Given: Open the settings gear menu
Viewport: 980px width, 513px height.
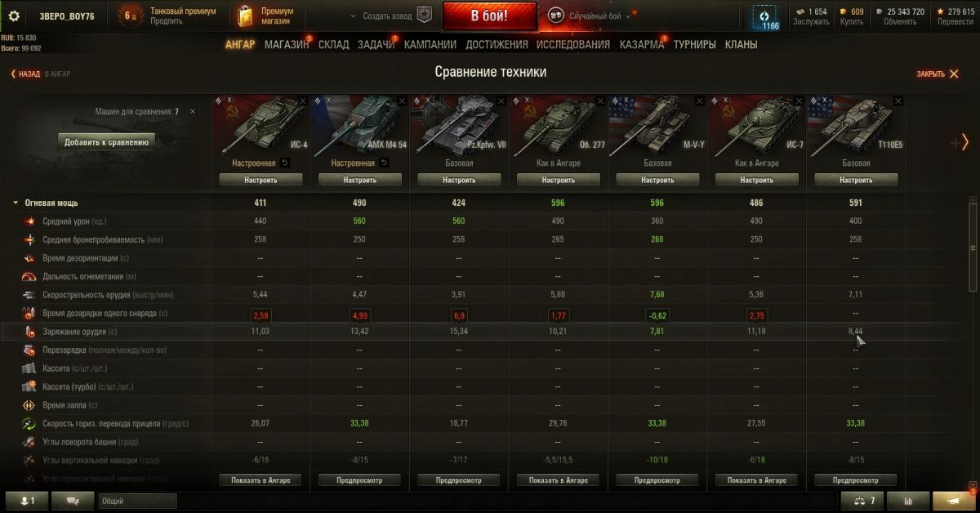Looking at the screenshot, I should (14, 16).
